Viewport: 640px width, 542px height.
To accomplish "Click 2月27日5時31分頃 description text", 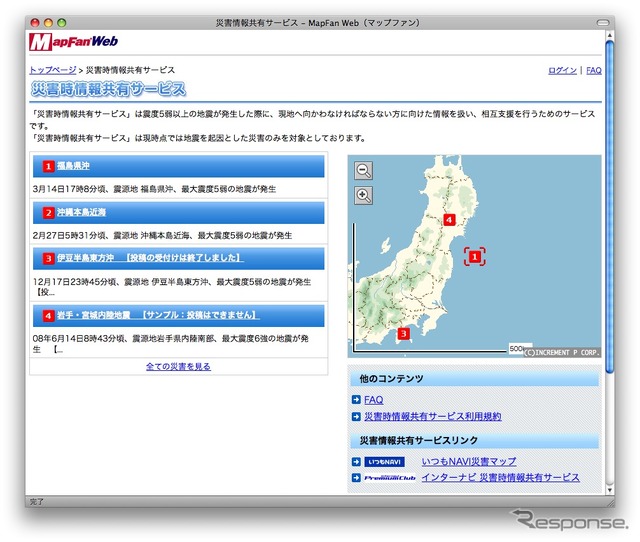I will click(x=162, y=235).
